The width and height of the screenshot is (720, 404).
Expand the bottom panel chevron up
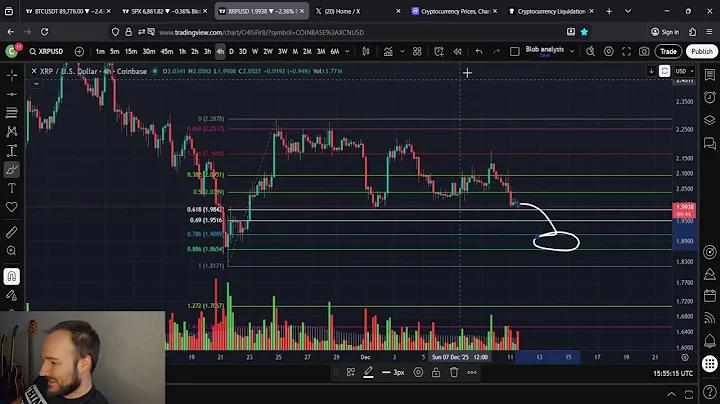coord(671,394)
